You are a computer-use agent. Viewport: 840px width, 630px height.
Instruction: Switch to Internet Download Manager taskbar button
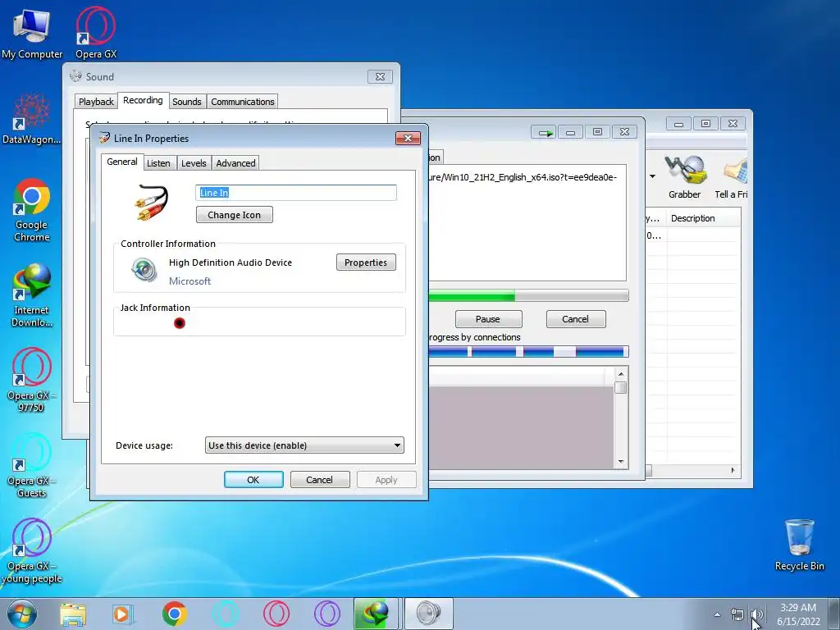[376, 614]
